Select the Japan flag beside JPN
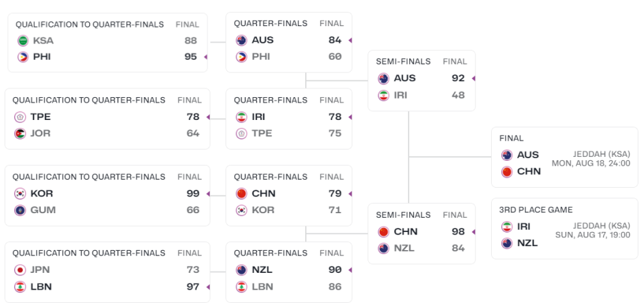Viewport: 644px width, 303px height. pos(20,270)
